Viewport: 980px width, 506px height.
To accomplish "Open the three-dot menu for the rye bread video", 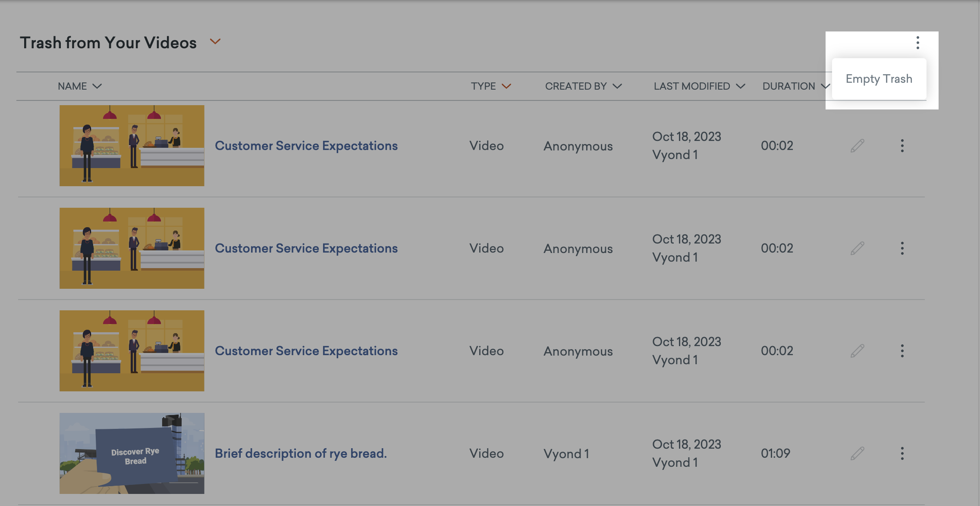I will click(902, 453).
